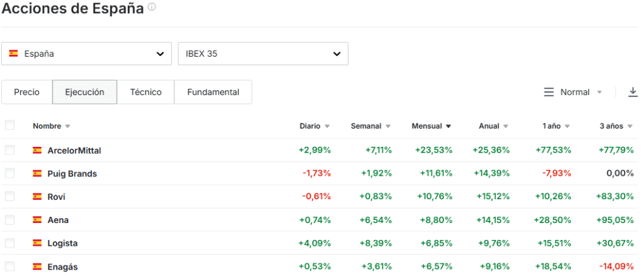
Task: Select the Precio tab
Action: [26, 92]
